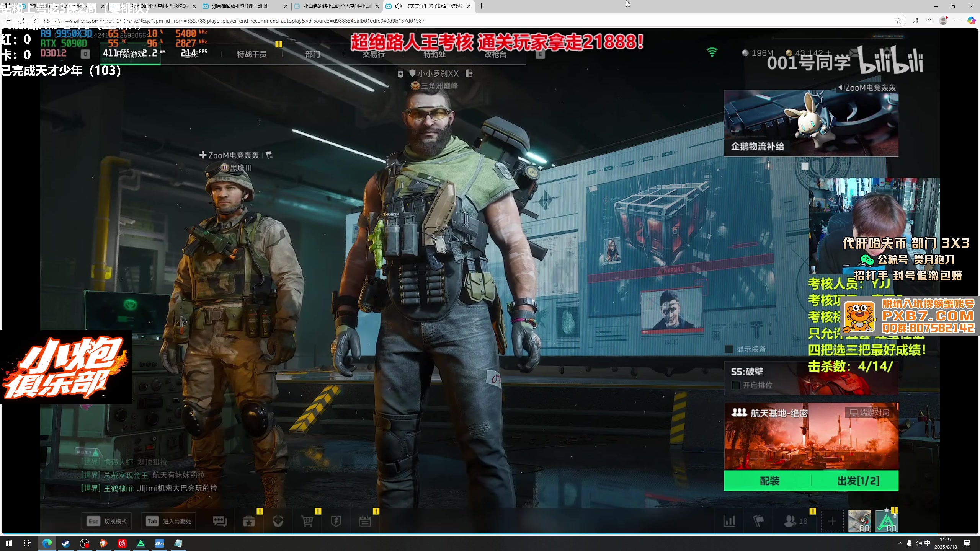Click the 中 input method indicator
The image size is (980, 551).
(927, 543)
